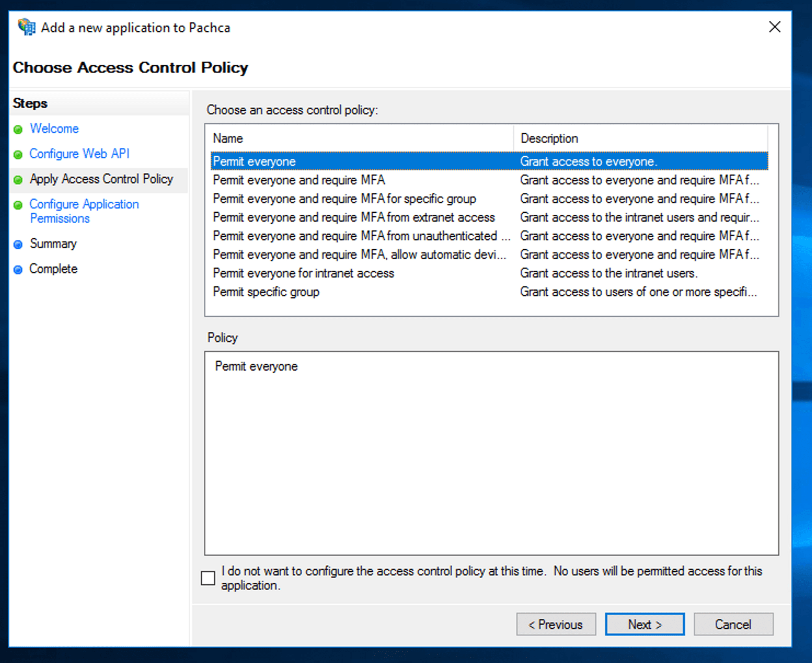Click the green bullet beside Welcome step

pos(18,130)
